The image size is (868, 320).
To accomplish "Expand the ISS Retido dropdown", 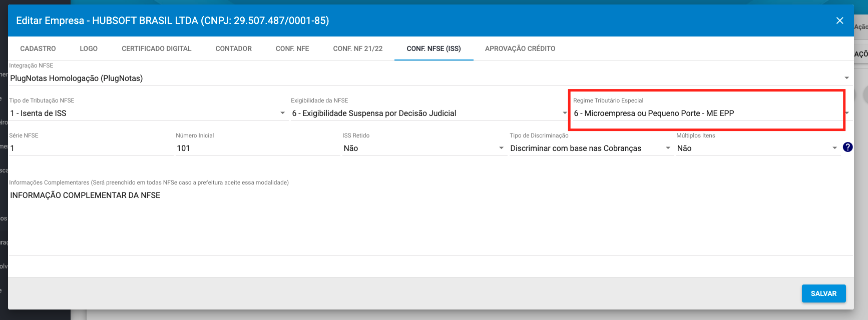I will 423,148.
